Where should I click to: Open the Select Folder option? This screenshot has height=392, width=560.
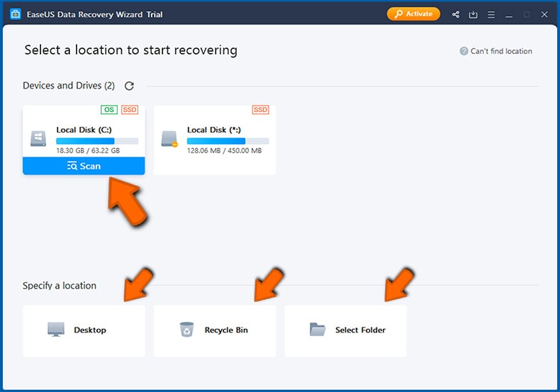click(345, 331)
